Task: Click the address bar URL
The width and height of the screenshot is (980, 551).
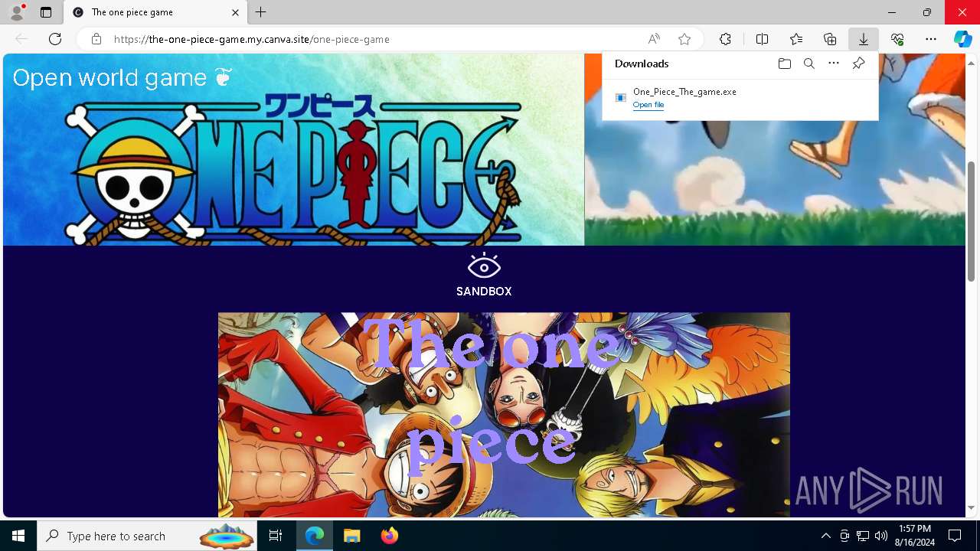Action: pos(252,39)
